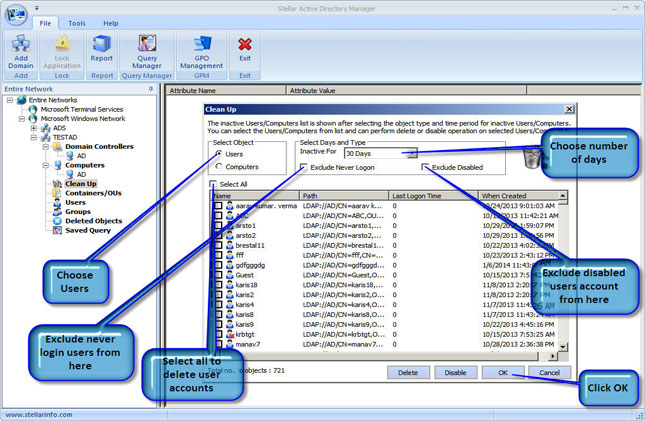Close the Clean Up dialog
Image resolution: width=645 pixels, height=421 pixels.
tap(569, 109)
